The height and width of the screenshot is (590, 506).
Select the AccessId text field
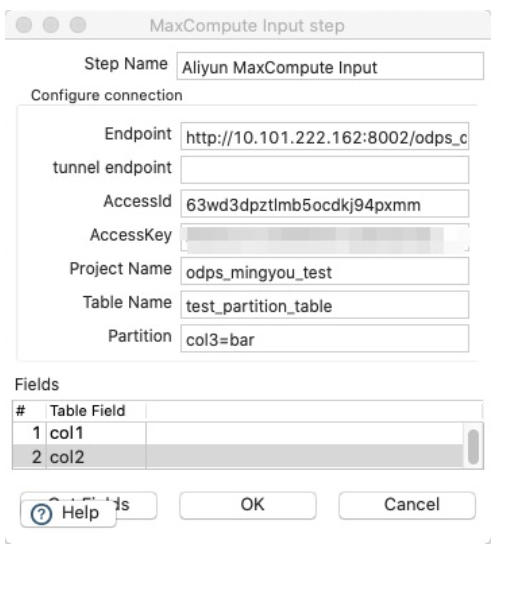click(x=325, y=204)
